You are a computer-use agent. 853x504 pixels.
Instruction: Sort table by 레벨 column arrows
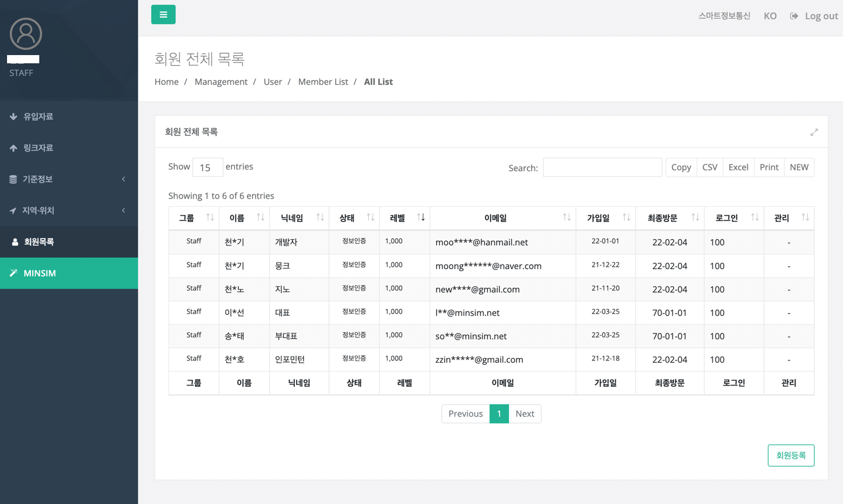(x=421, y=217)
